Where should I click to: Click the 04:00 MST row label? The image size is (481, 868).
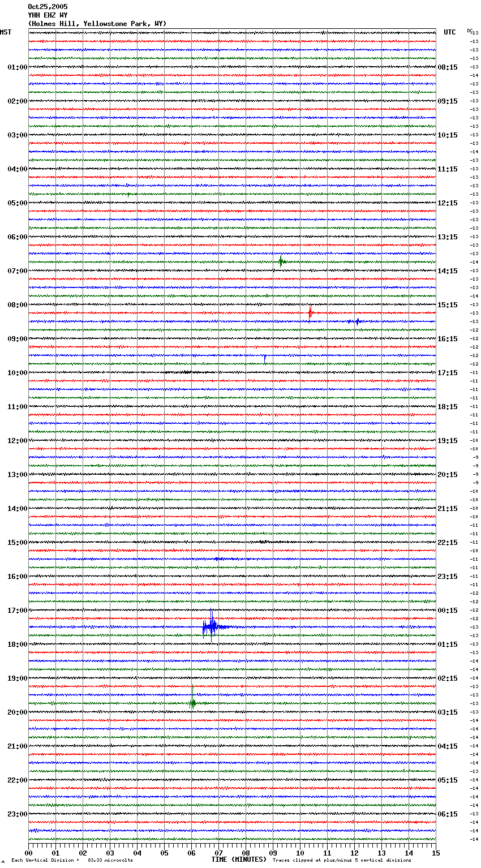[17, 169]
